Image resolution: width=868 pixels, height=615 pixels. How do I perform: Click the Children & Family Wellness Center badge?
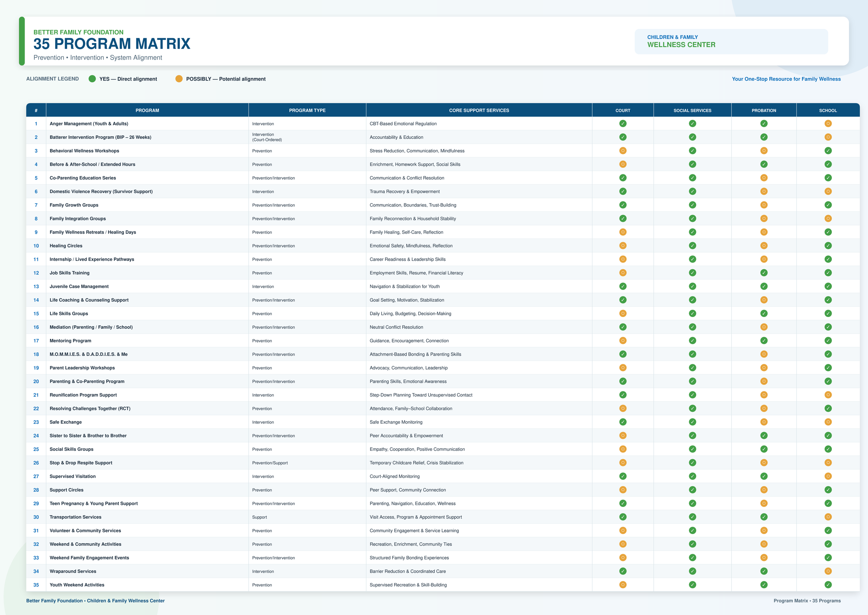point(731,41)
